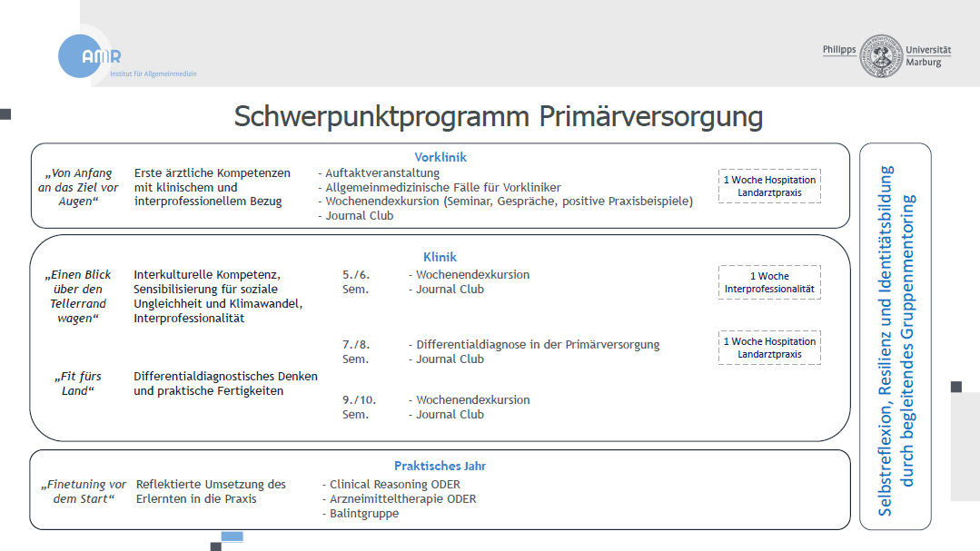Viewport: 980px width, 551px height.
Task: Click the text Differentialdiagnostisches Denken
Action: click(x=225, y=377)
